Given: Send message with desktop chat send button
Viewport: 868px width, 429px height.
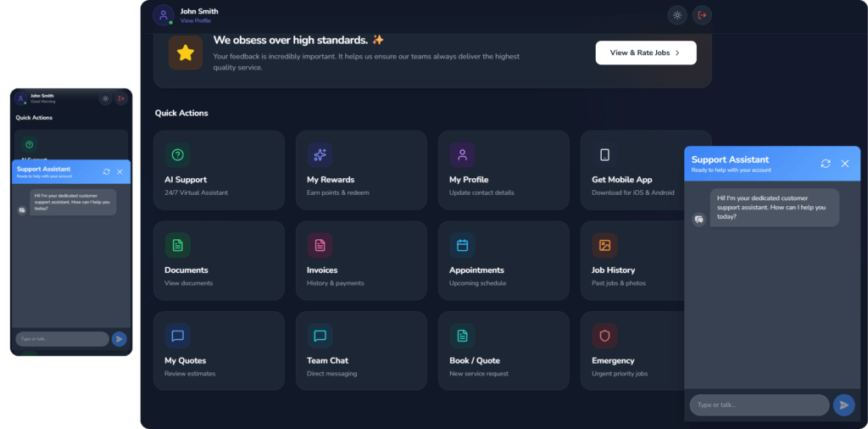Looking at the screenshot, I should (843, 405).
